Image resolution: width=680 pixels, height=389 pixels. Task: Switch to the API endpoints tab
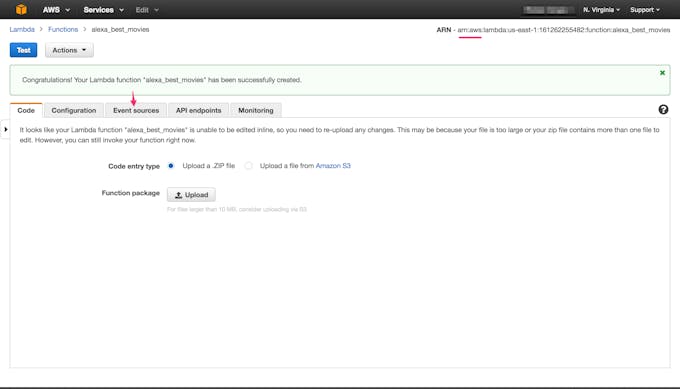coord(199,110)
